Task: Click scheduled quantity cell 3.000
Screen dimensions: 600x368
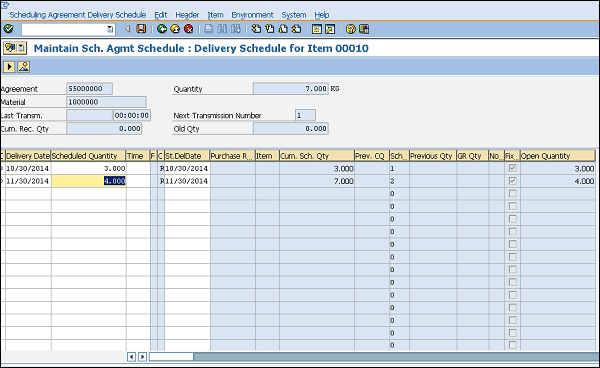Action: click(x=88, y=168)
